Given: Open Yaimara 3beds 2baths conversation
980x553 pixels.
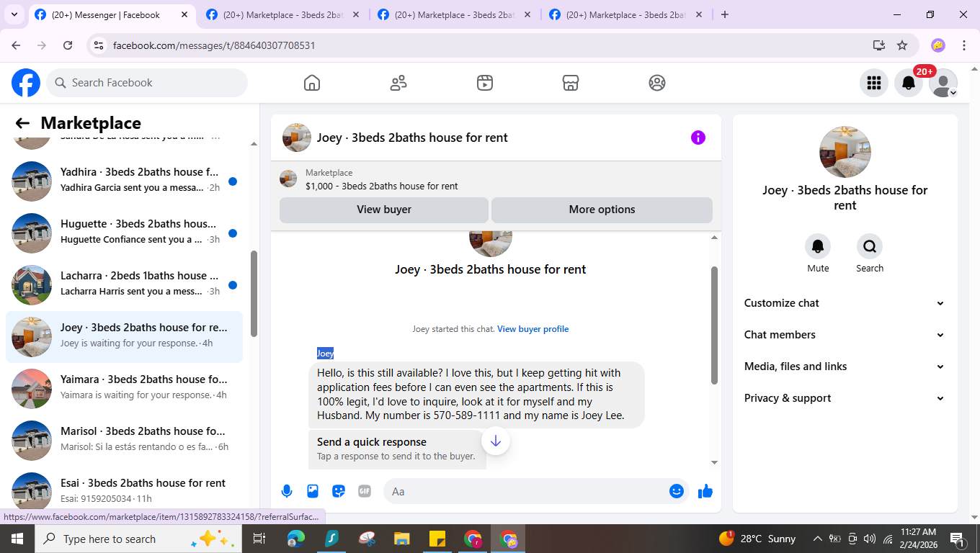Looking at the screenshot, I should pos(124,389).
